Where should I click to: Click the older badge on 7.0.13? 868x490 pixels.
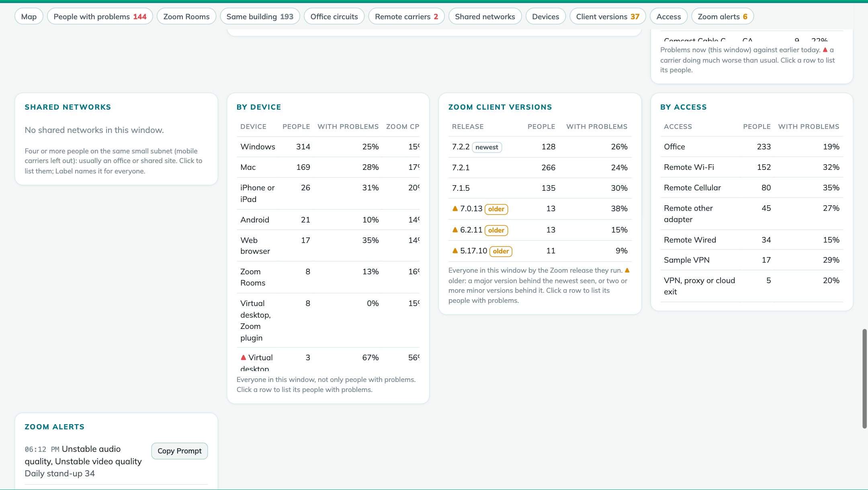496,209
